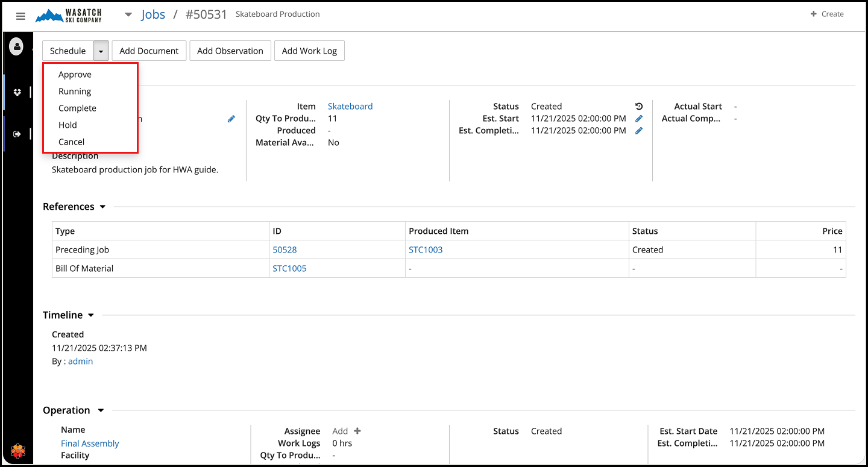Click the Dropbox icon in sidebar
The height and width of the screenshot is (467, 868).
(17, 92)
